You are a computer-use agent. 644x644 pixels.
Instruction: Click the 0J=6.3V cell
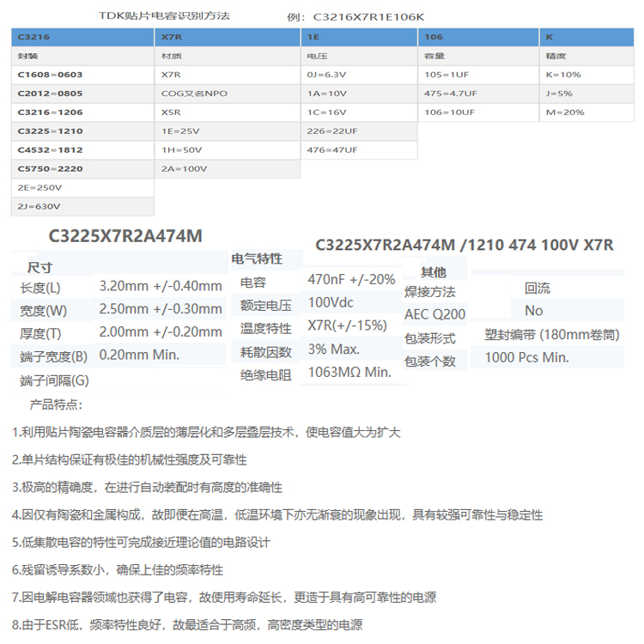coord(359,75)
